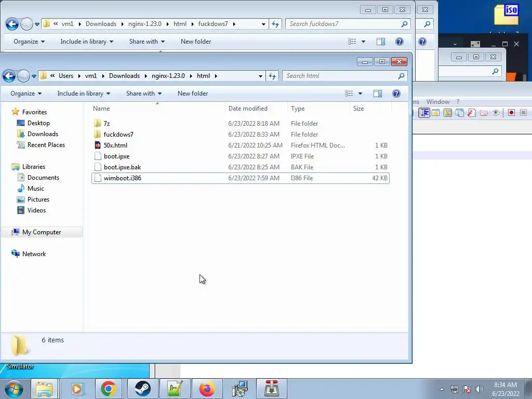Select boot.ipxe.bak file
Image resolution: width=532 pixels, height=399 pixels.
pos(240,167)
